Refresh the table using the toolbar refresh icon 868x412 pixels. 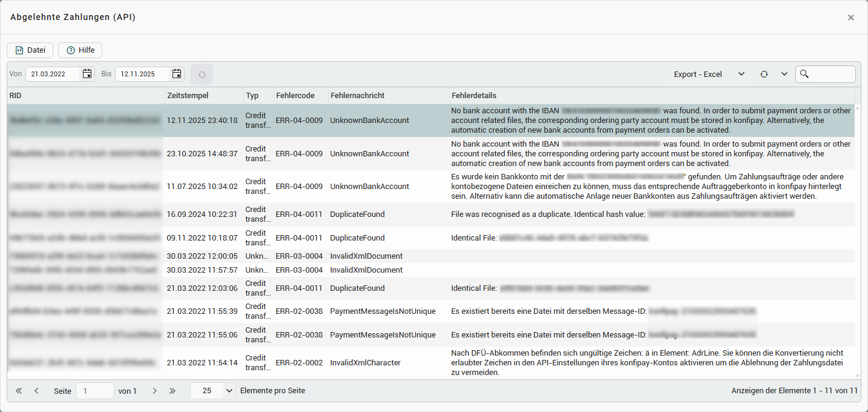click(764, 74)
